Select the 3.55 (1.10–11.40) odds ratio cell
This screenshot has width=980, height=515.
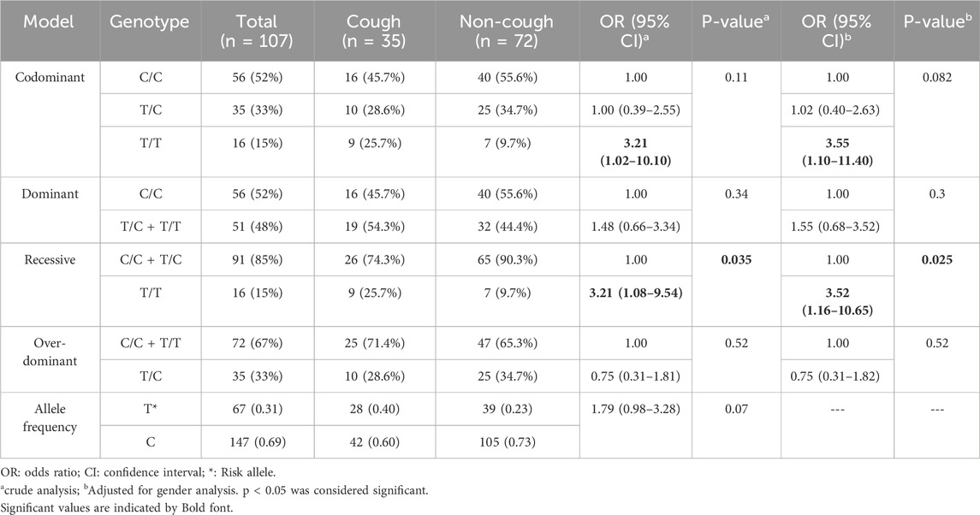838,151
